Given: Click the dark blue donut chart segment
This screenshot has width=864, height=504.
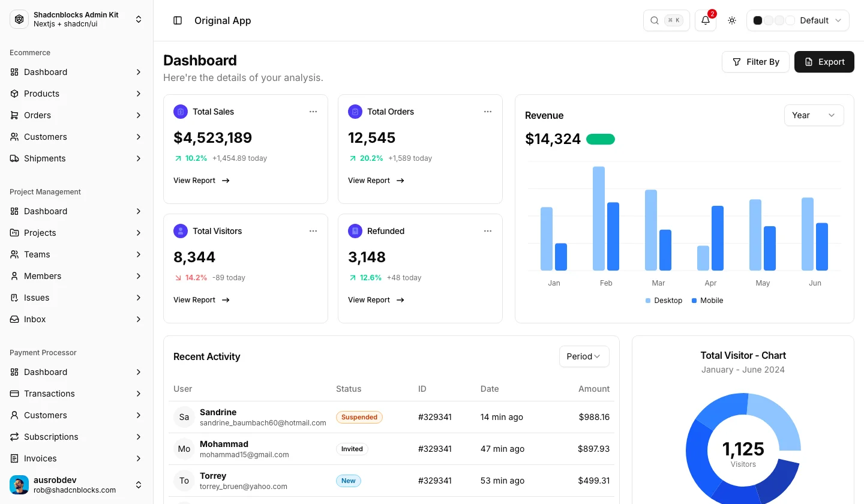Looking at the screenshot, I should [x=779, y=480].
